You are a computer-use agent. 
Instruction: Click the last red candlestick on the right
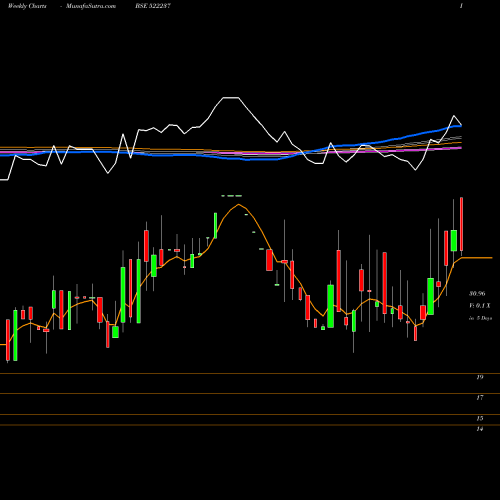[x=461, y=224]
